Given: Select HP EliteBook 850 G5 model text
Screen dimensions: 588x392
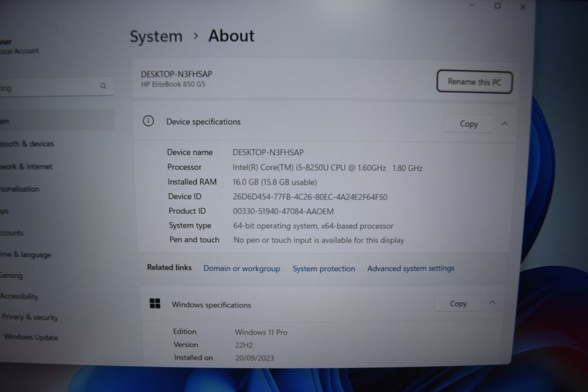Looking at the screenshot, I should click(x=173, y=84).
